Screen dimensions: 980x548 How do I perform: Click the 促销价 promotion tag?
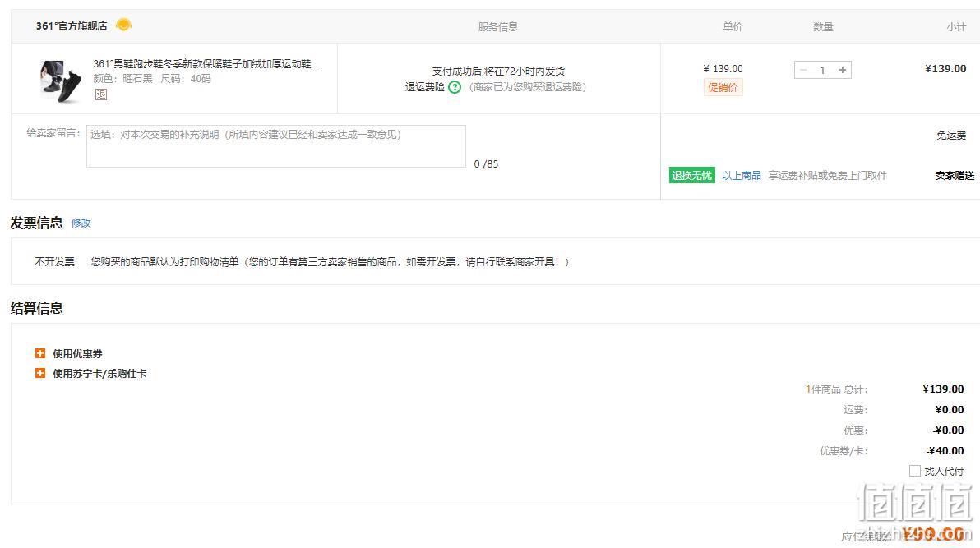[x=723, y=87]
